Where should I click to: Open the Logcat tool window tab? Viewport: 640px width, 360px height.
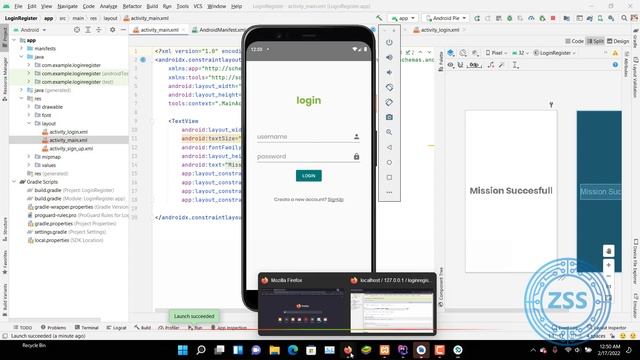pyautogui.click(x=116, y=327)
